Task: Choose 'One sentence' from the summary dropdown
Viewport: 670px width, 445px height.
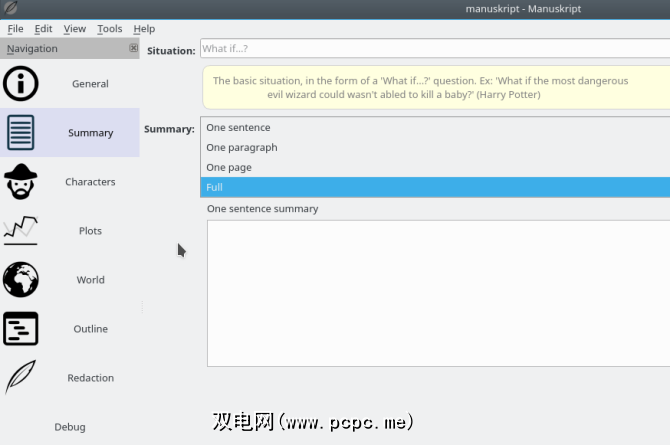Action: pos(435,127)
